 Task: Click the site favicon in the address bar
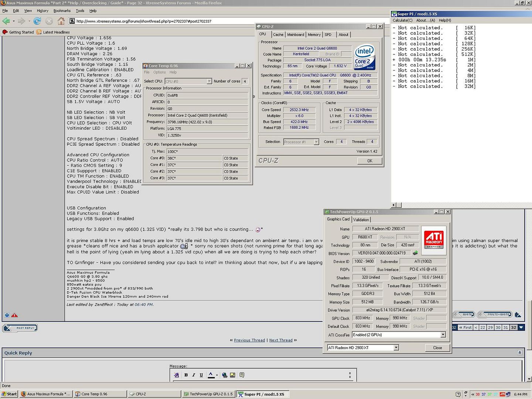72,21
